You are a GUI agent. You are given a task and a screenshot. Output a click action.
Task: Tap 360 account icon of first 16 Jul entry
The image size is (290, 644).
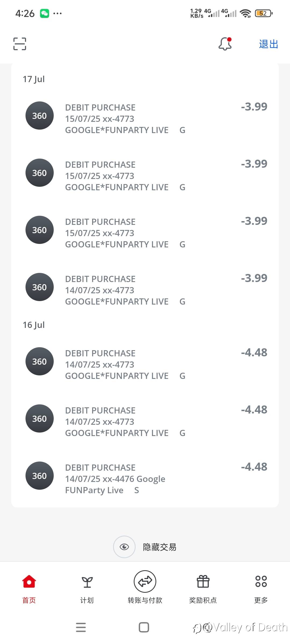[39, 361]
